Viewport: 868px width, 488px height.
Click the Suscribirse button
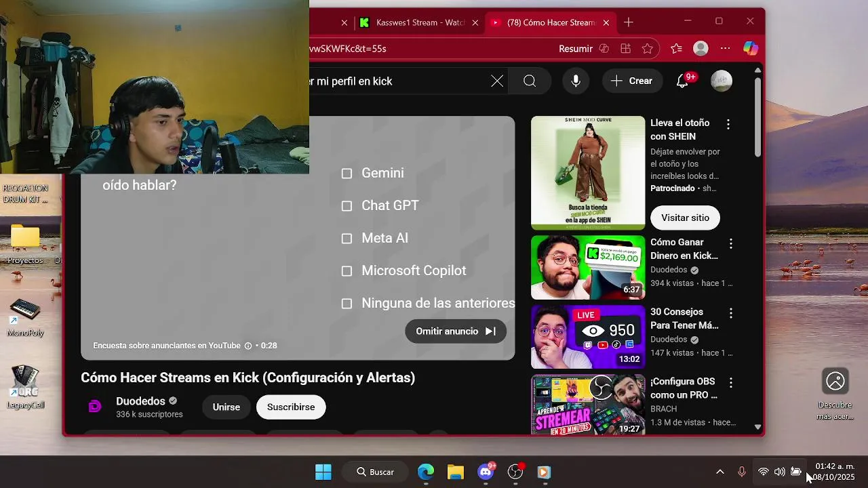pyautogui.click(x=291, y=407)
